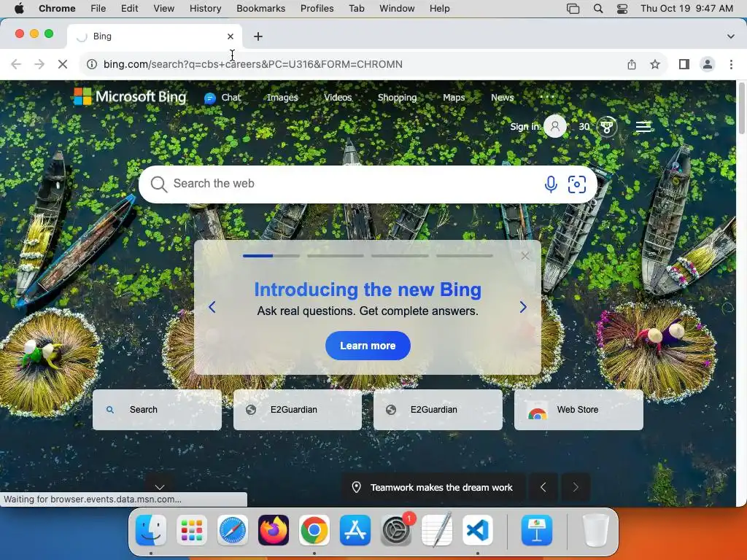Click the rewards points count 30
Screen dimensions: 747x560
(584, 127)
